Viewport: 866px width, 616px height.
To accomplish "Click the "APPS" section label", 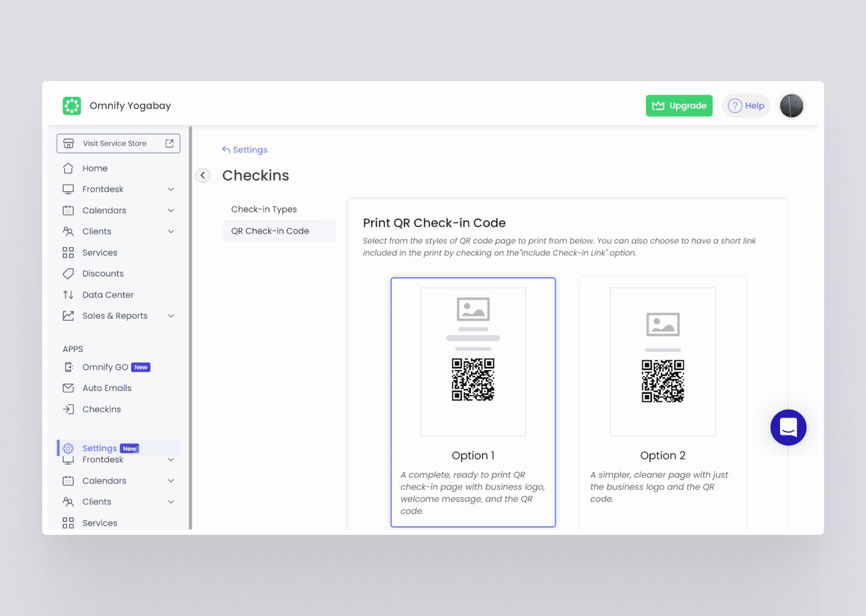I will (x=73, y=349).
